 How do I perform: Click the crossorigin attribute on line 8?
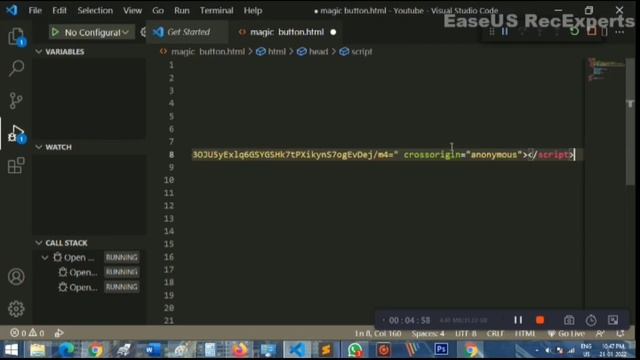(432, 155)
